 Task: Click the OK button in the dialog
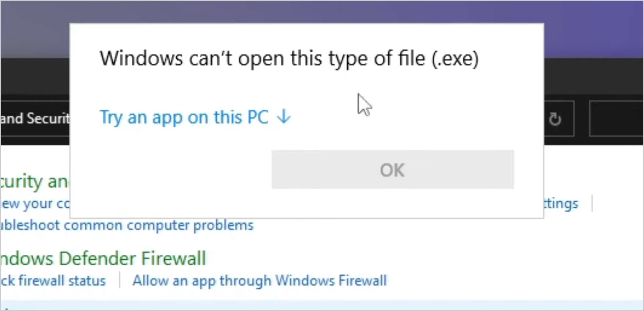[x=393, y=170]
